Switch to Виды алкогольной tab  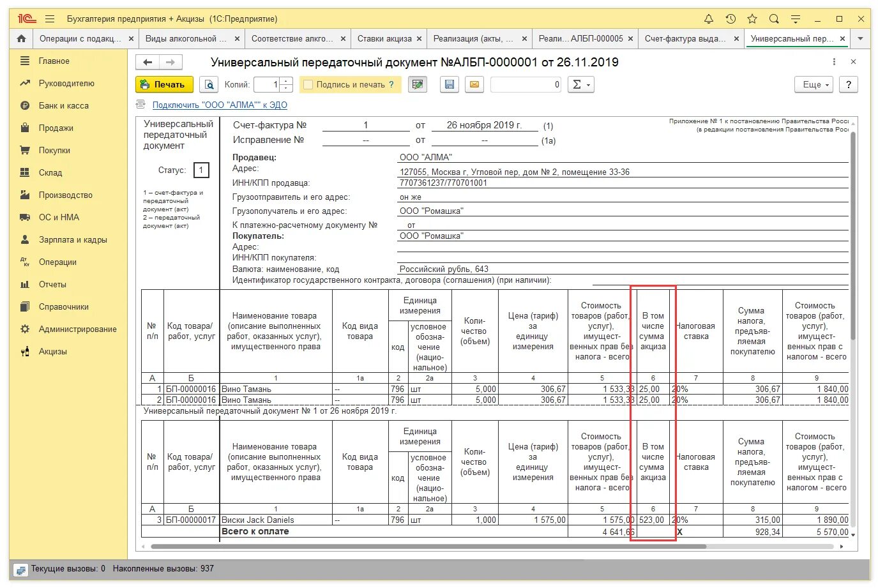click(x=186, y=38)
